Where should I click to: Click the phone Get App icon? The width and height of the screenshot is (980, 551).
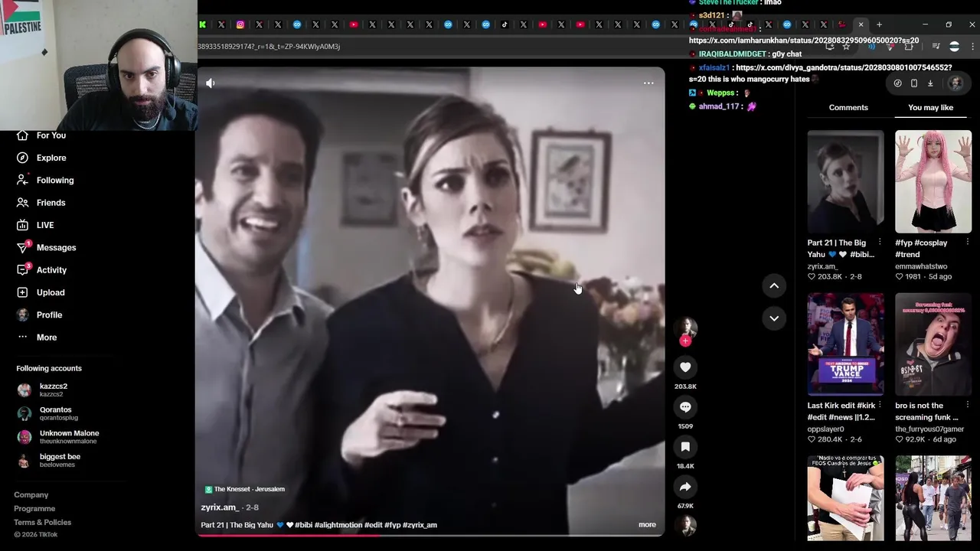click(x=914, y=83)
